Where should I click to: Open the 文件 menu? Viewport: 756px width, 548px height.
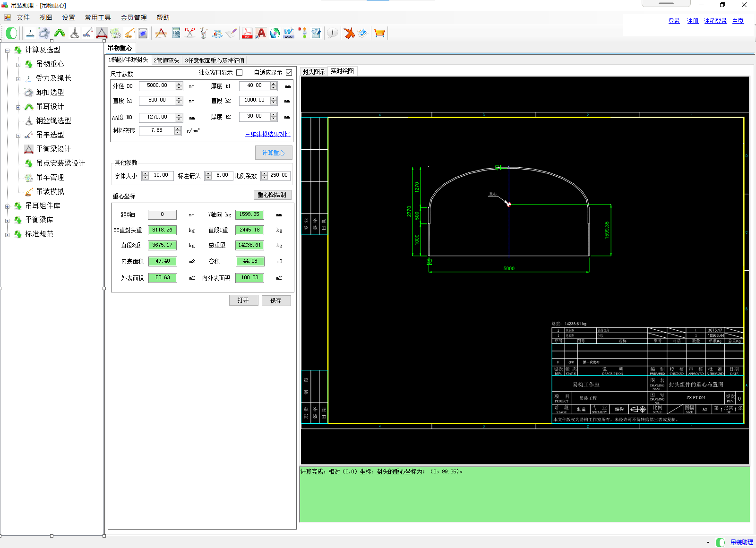[x=23, y=17]
